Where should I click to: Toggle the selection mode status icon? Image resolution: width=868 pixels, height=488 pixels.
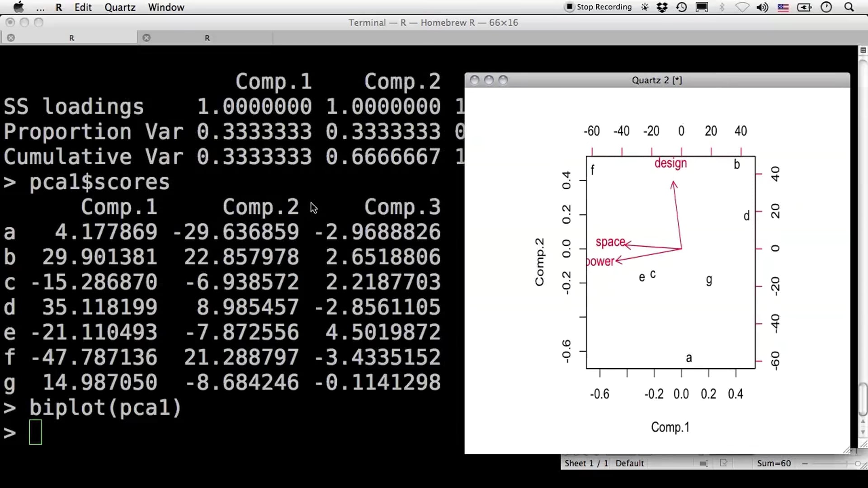coord(703,464)
